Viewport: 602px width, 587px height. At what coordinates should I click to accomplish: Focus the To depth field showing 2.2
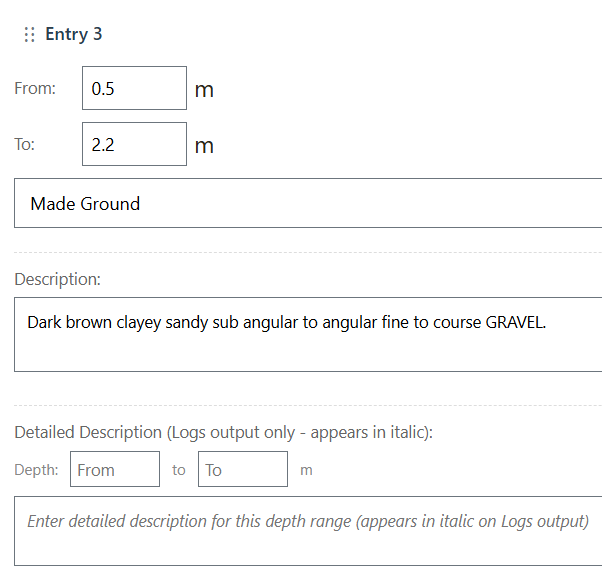tap(134, 144)
